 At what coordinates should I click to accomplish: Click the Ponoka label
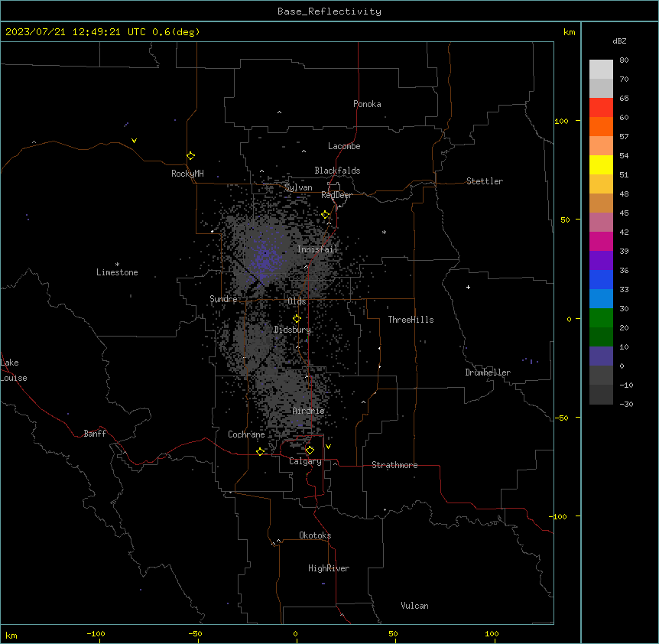pos(367,104)
